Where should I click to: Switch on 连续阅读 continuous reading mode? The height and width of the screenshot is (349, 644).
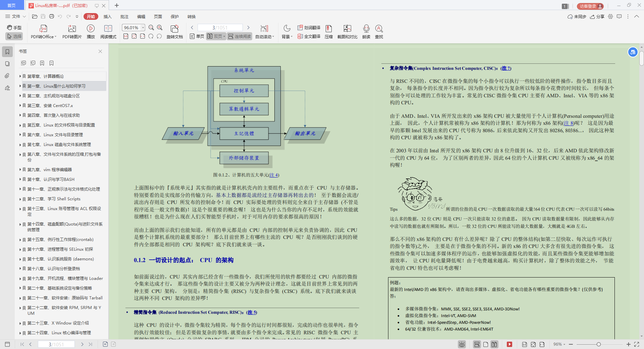click(239, 36)
